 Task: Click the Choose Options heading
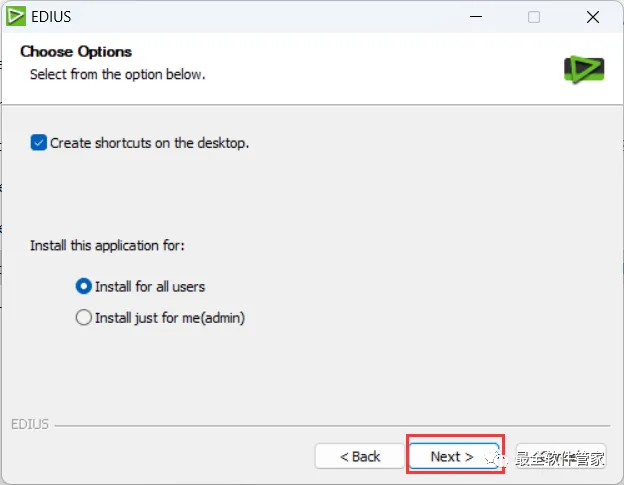[76, 51]
